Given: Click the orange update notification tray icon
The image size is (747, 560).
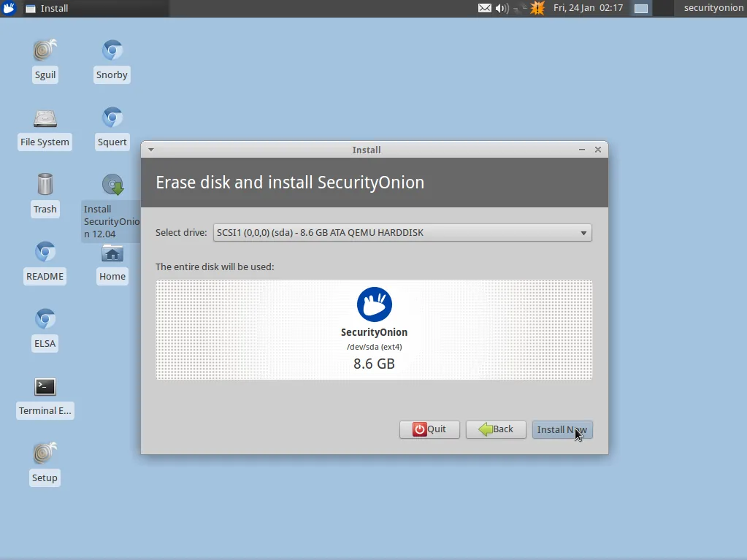Looking at the screenshot, I should coord(537,8).
